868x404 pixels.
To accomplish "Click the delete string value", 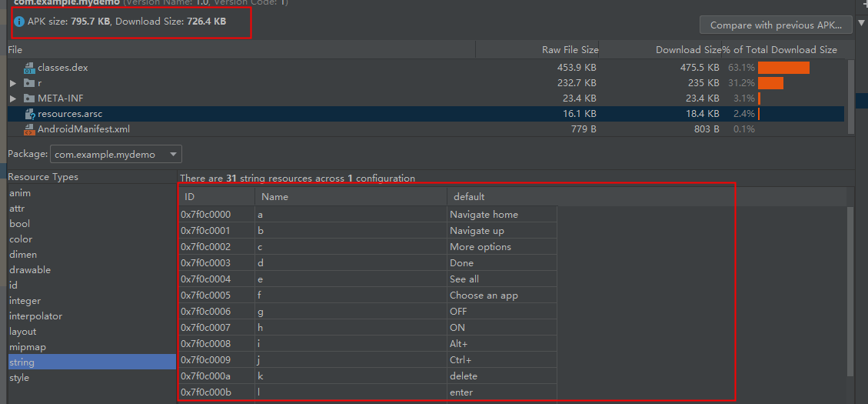I will 464,376.
